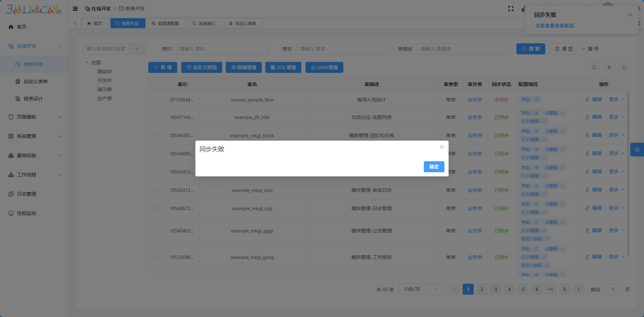The image size is (644, 317).
Task: Click the round search toggle icon
Action: (x=624, y=67)
